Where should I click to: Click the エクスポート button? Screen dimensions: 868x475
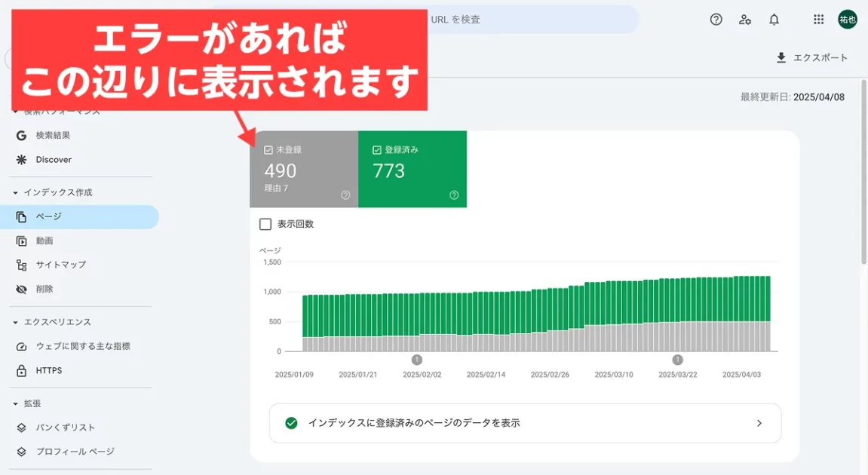(x=811, y=58)
